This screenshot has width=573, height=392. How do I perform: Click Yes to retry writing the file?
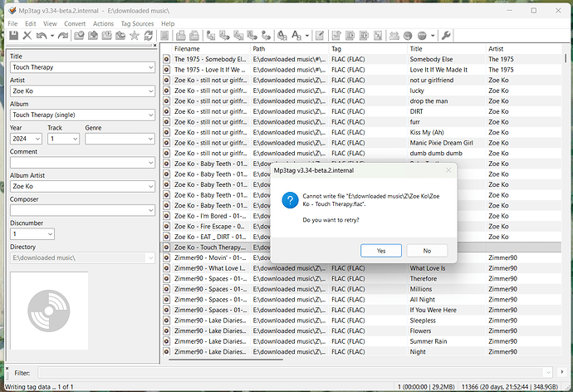[x=381, y=251]
